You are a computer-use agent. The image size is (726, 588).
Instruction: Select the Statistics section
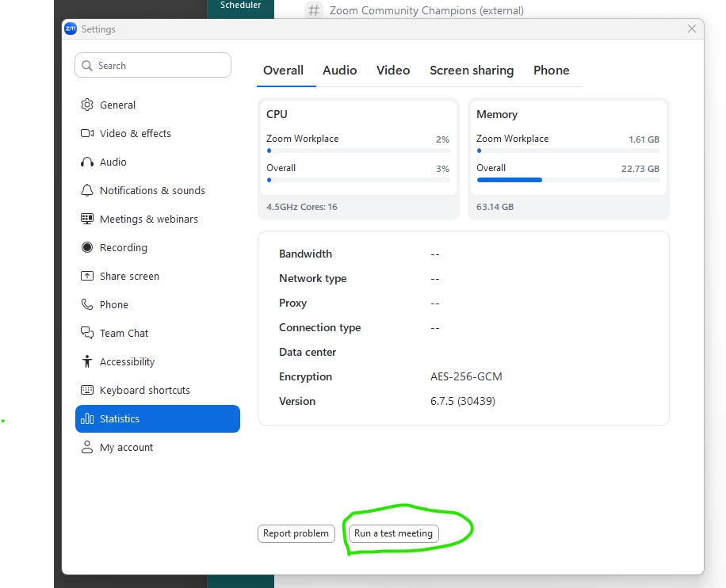click(158, 418)
